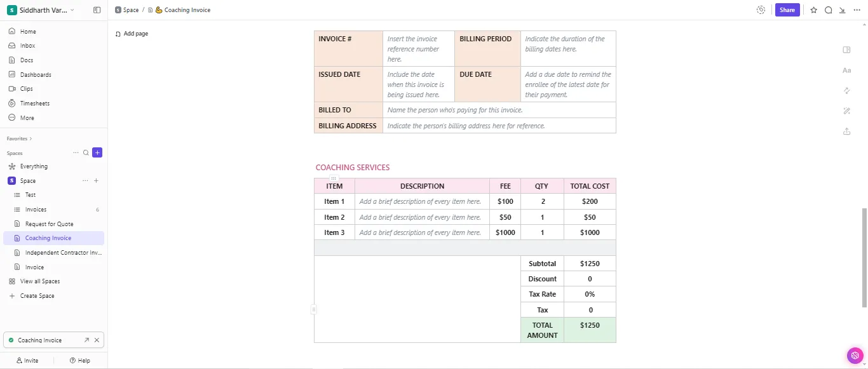
Task: Open the Siddharth workspace dropdown
Action: point(41,10)
